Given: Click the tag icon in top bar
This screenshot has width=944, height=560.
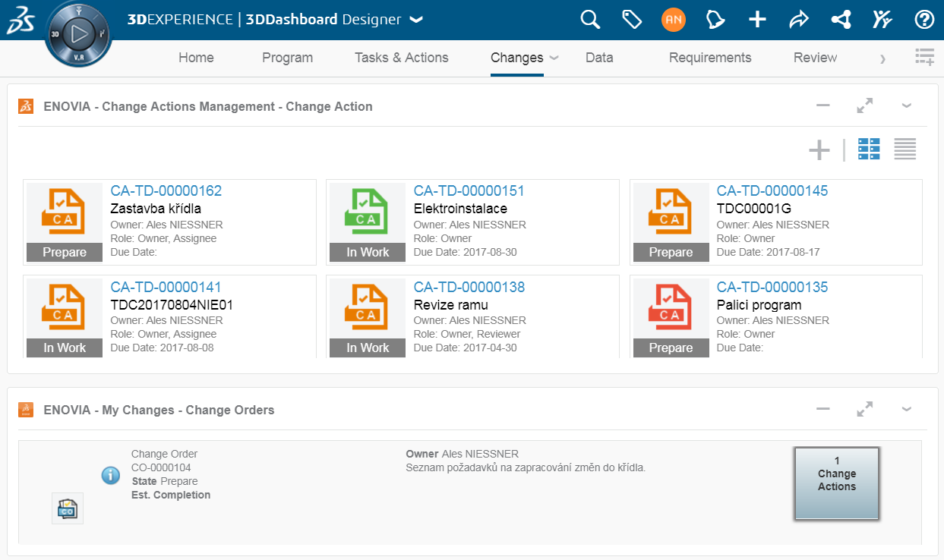Looking at the screenshot, I should coord(632,19).
